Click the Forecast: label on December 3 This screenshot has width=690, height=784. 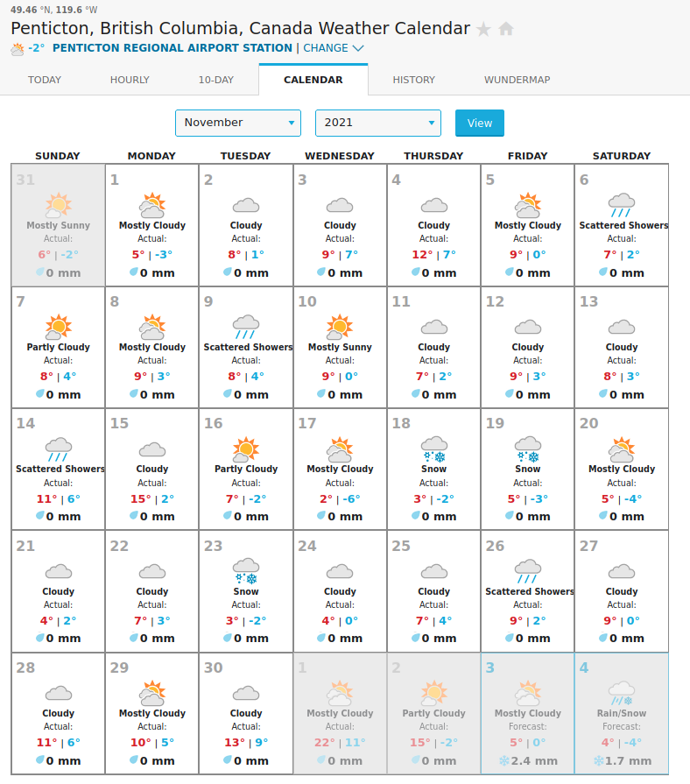click(x=528, y=726)
